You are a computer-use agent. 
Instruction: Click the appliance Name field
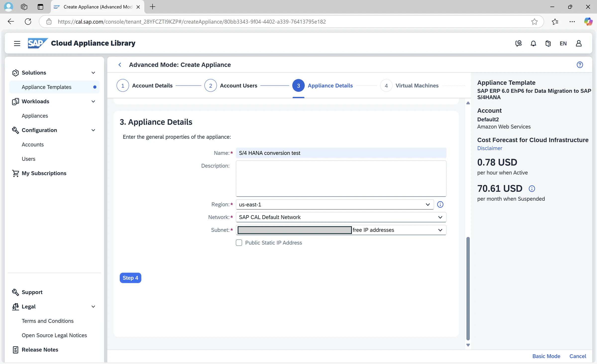coord(341,153)
